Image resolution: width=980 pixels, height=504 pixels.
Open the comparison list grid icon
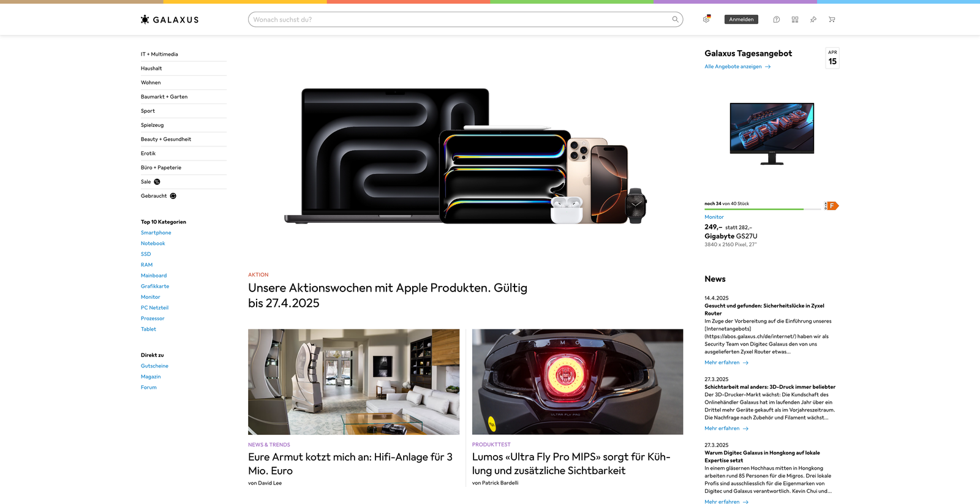point(795,20)
